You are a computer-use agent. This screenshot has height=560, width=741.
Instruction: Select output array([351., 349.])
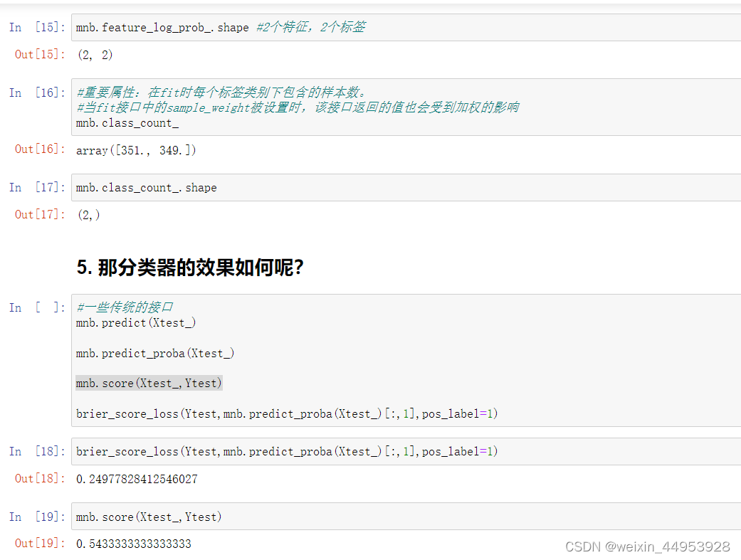coord(136,150)
